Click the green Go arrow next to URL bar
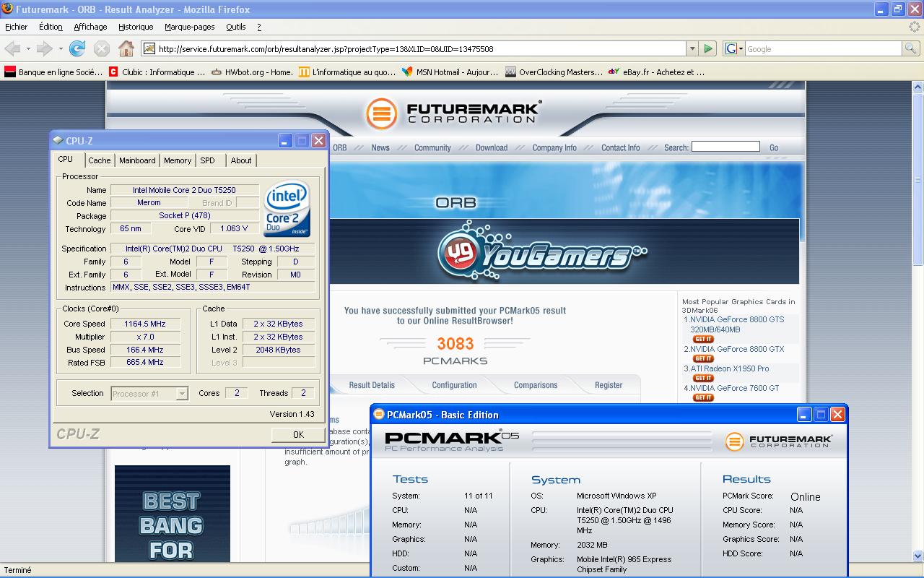This screenshot has width=924, height=578. coord(708,48)
